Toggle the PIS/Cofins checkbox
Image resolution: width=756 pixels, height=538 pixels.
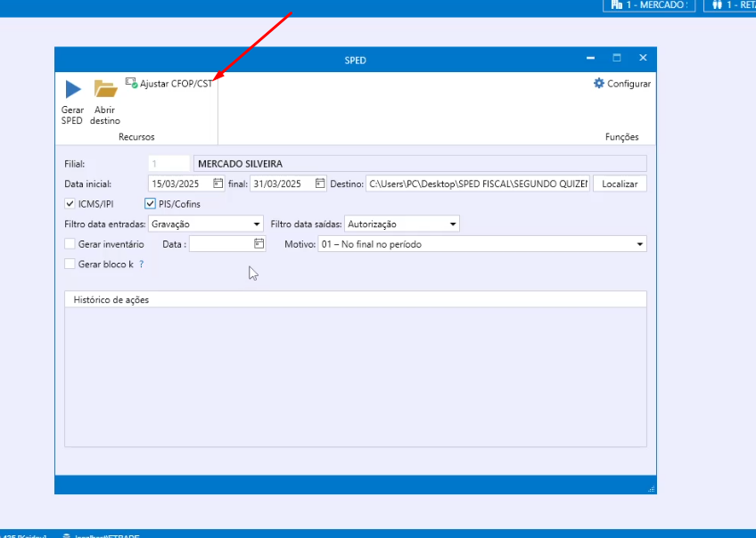[150, 204]
